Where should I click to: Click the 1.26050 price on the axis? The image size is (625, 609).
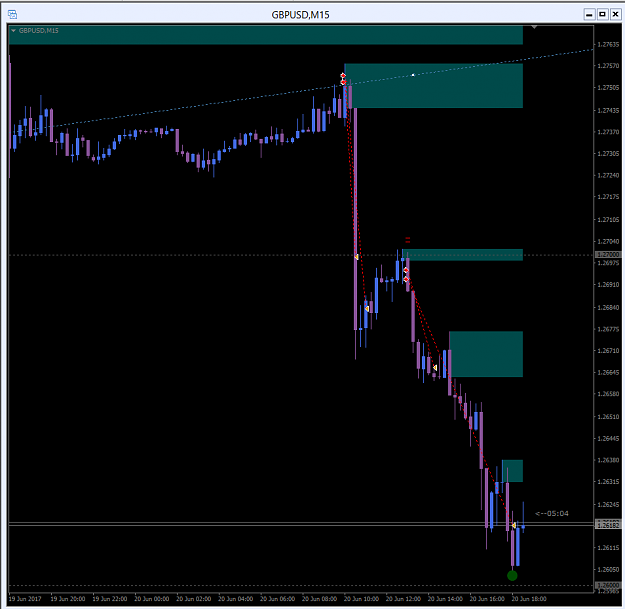(x=608, y=570)
